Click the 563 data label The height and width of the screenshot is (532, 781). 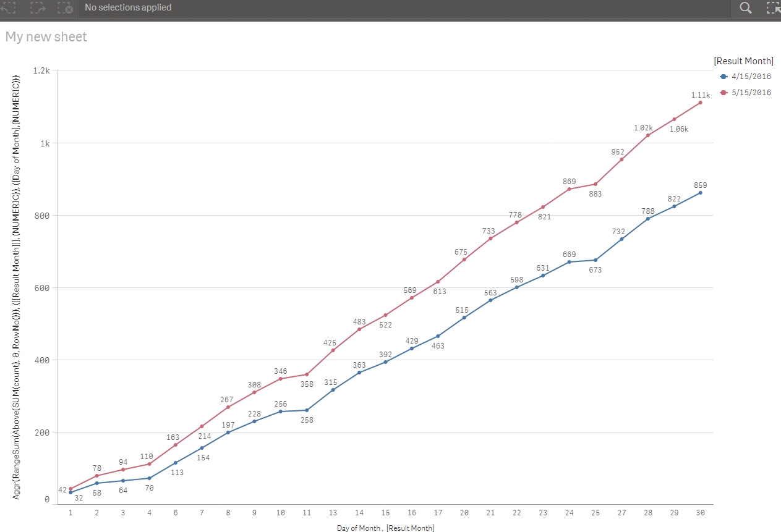(490, 293)
